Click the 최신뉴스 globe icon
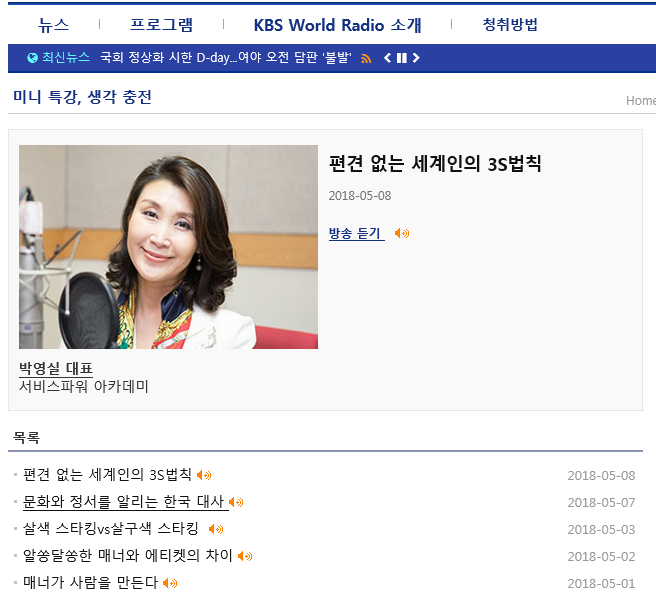The image size is (656, 595). pyautogui.click(x=32, y=58)
